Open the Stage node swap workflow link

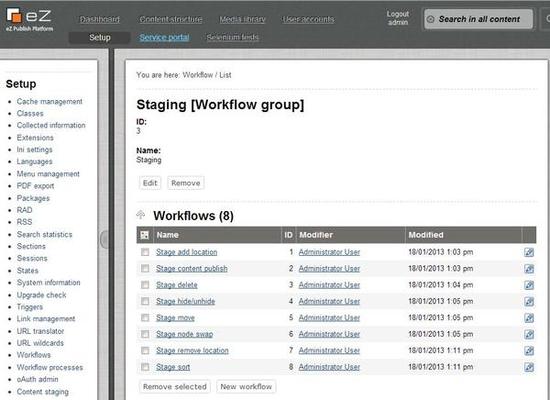tap(185, 334)
